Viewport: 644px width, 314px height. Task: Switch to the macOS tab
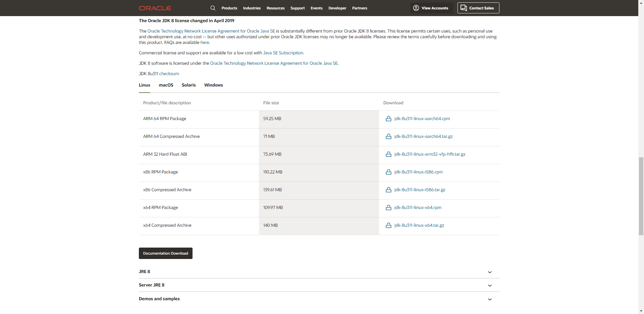[166, 85]
